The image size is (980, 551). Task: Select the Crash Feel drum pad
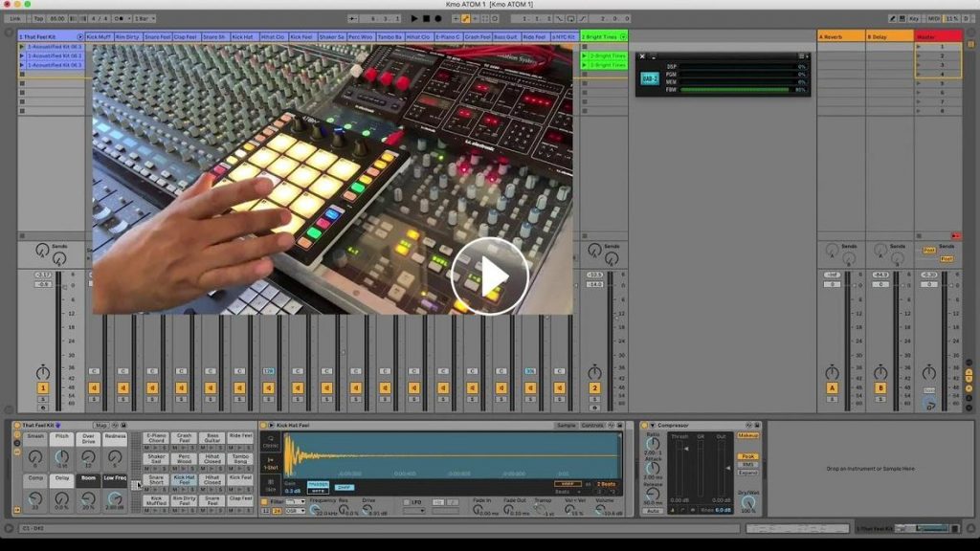point(184,438)
